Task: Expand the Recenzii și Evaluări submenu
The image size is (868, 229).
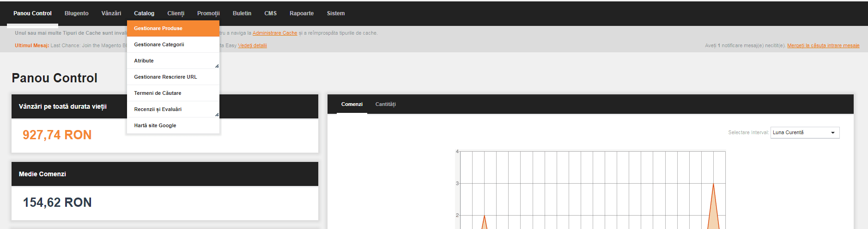Action: 173,109
